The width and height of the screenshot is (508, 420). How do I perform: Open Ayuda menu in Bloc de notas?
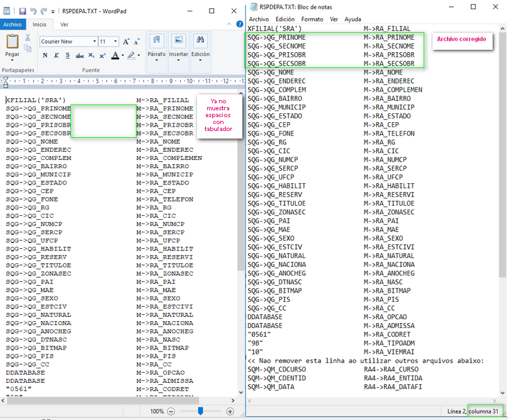(x=353, y=20)
